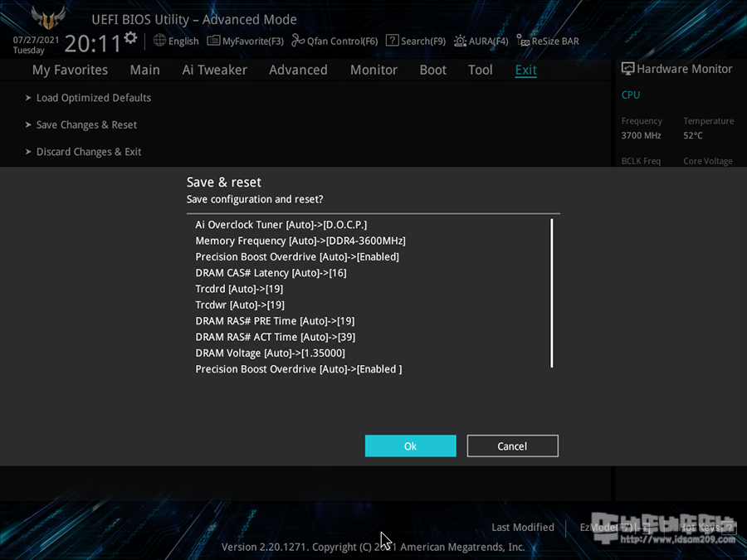Open Qfan Control fan icon
This screenshot has width=747, height=560.
298,41
